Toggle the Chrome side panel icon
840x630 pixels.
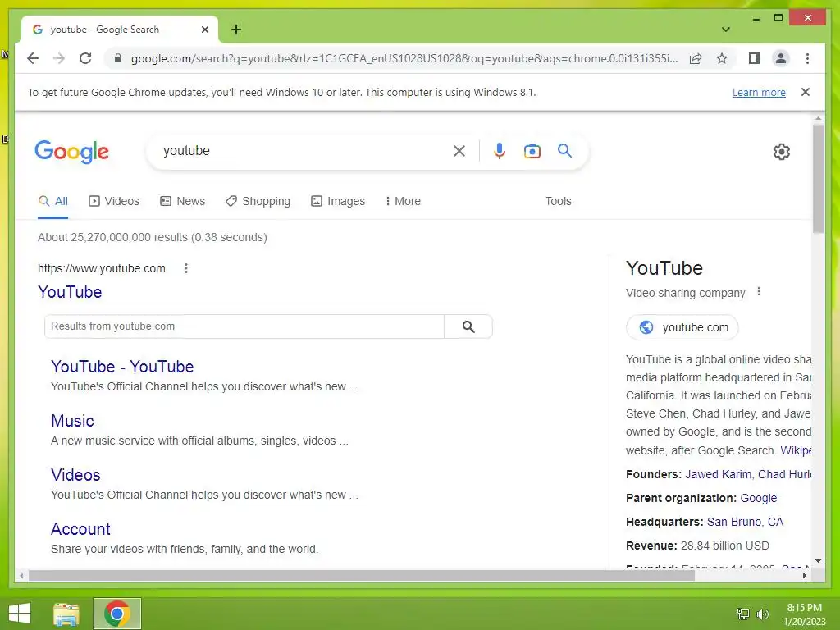(x=755, y=58)
